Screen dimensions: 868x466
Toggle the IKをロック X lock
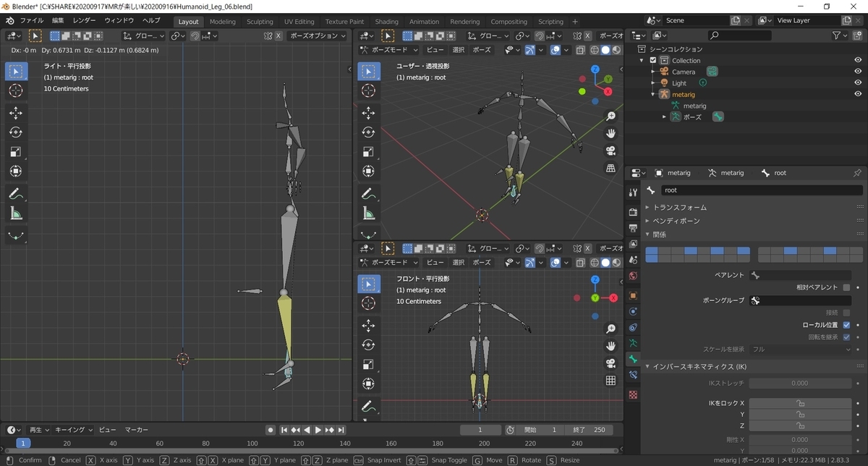click(800, 403)
